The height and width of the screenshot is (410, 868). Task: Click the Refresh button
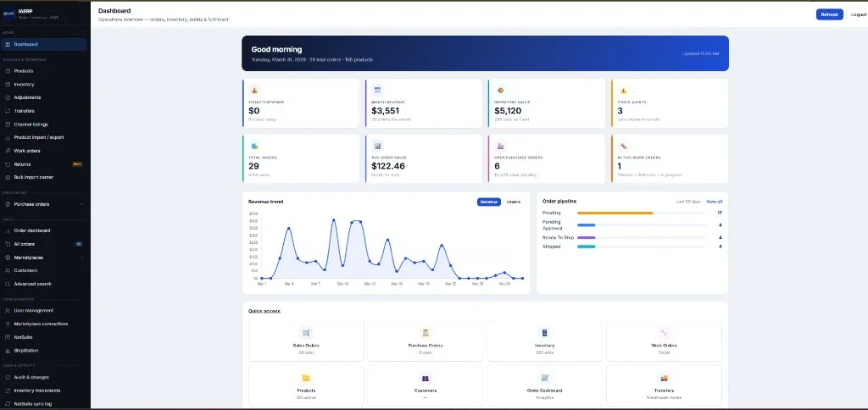[x=829, y=14]
